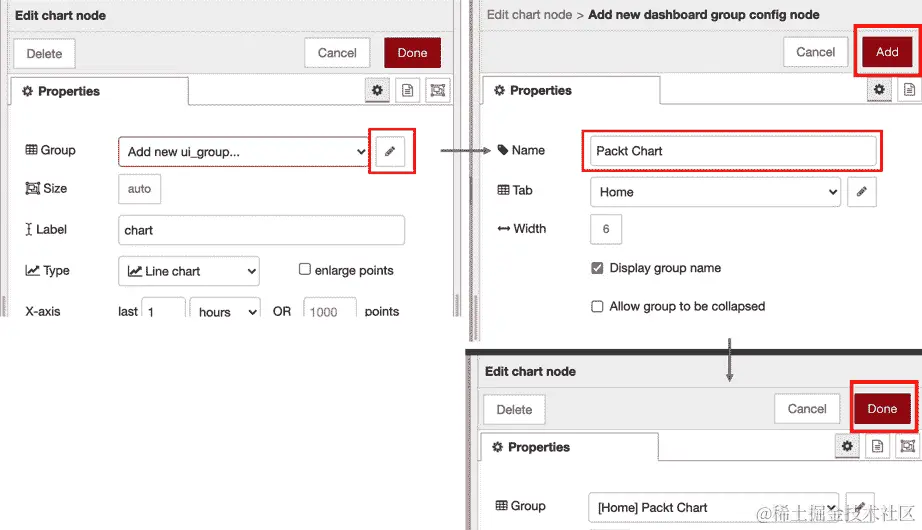Image resolution: width=922 pixels, height=530 pixels.
Task: Click the Label field containing chart
Action: pos(261,230)
